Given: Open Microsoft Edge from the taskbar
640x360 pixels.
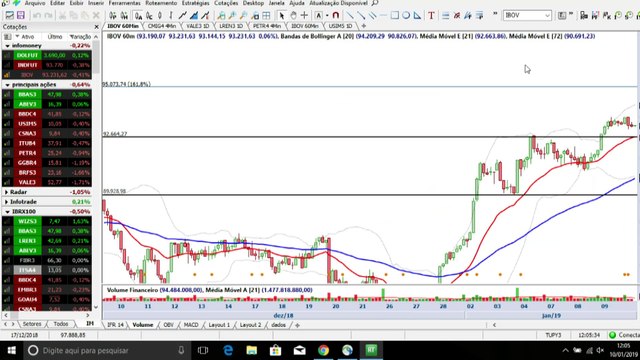Looking at the screenshot, I should [x=228, y=350].
